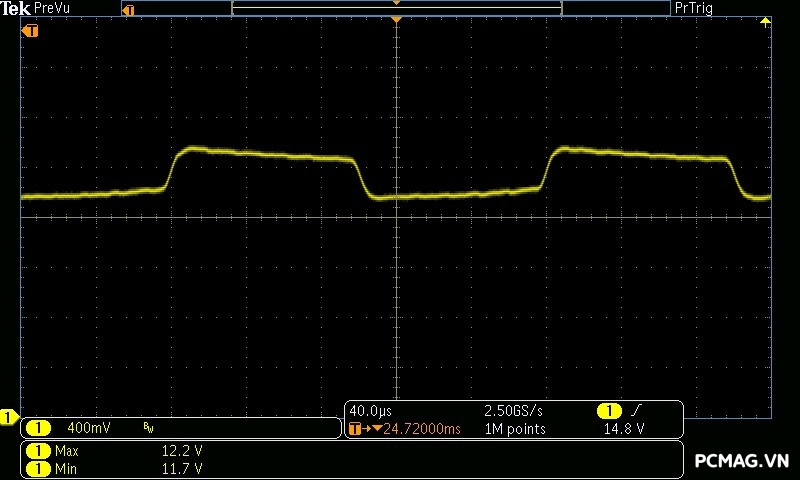Click the trigger source channel 1 badge
800x480 pixels.
609,411
